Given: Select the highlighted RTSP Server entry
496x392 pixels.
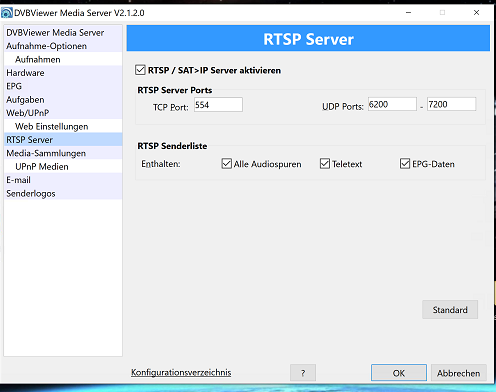Looking at the screenshot, I should (x=63, y=140).
